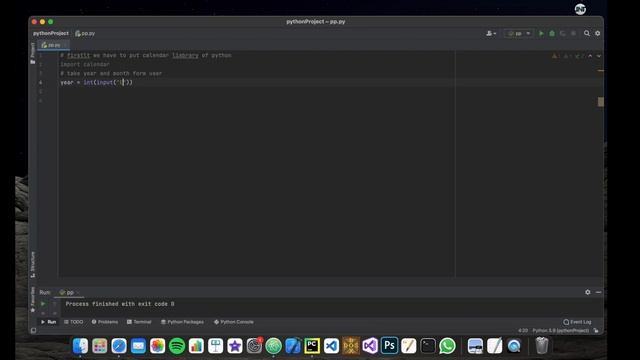Open QuickTime Player from the dock
Image resolution: width=640 pixels, height=360 pixels.
pyautogui.click(x=514, y=346)
